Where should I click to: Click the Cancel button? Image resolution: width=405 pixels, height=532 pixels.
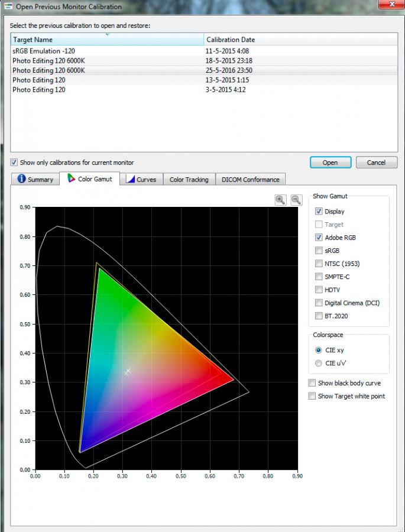click(x=376, y=163)
